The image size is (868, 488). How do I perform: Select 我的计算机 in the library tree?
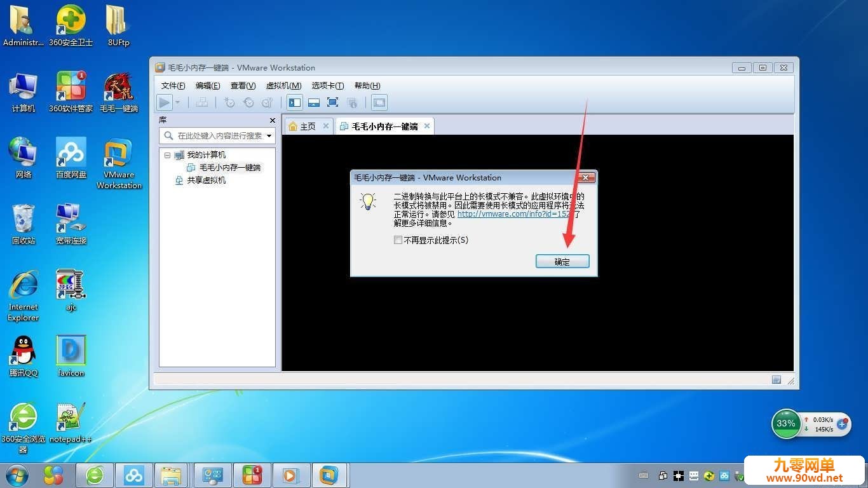coord(206,155)
